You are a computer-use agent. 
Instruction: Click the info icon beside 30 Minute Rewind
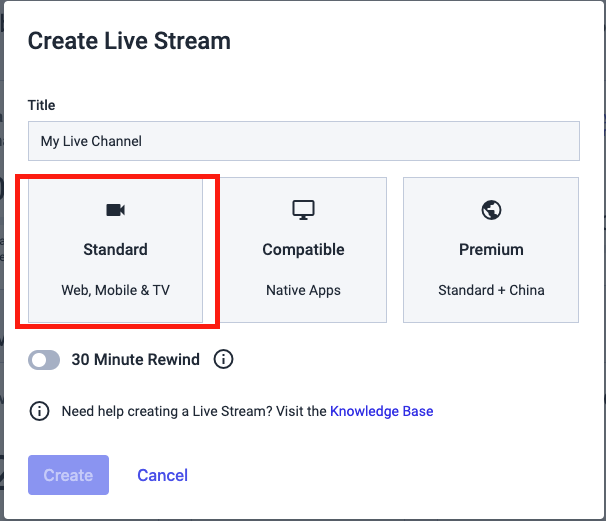(x=223, y=359)
